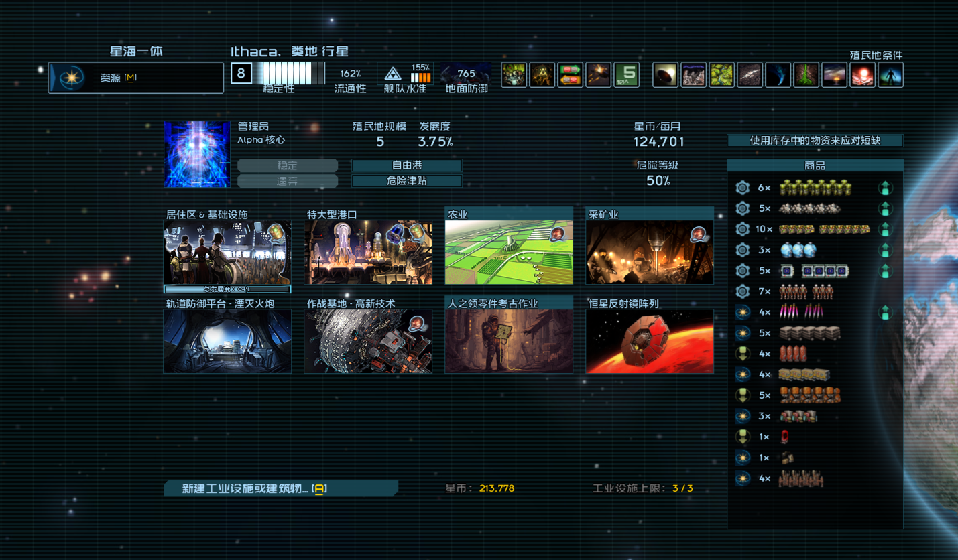Click the gear icon on the 7× marines row
The image size is (958, 560).
(x=742, y=291)
